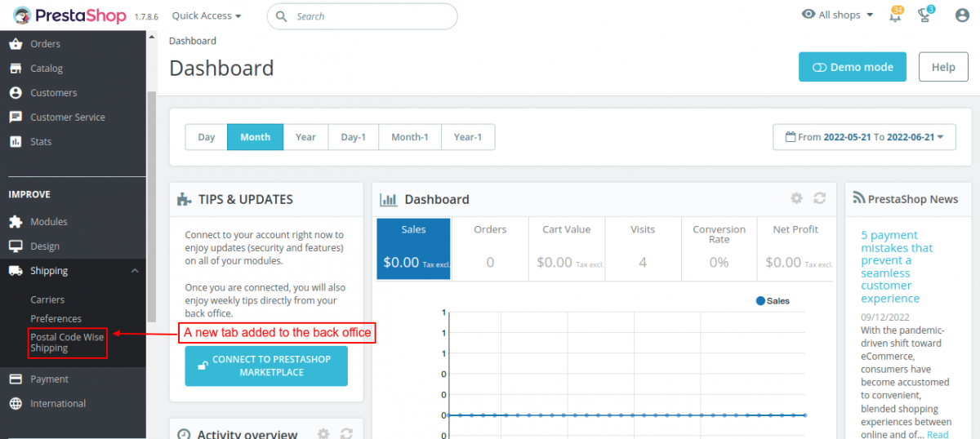Click the eye icon beside All shops
The width and height of the screenshot is (980, 439).
[x=808, y=15]
